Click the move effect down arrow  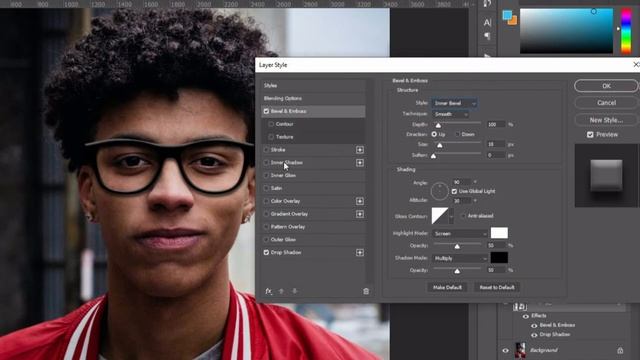point(295,291)
